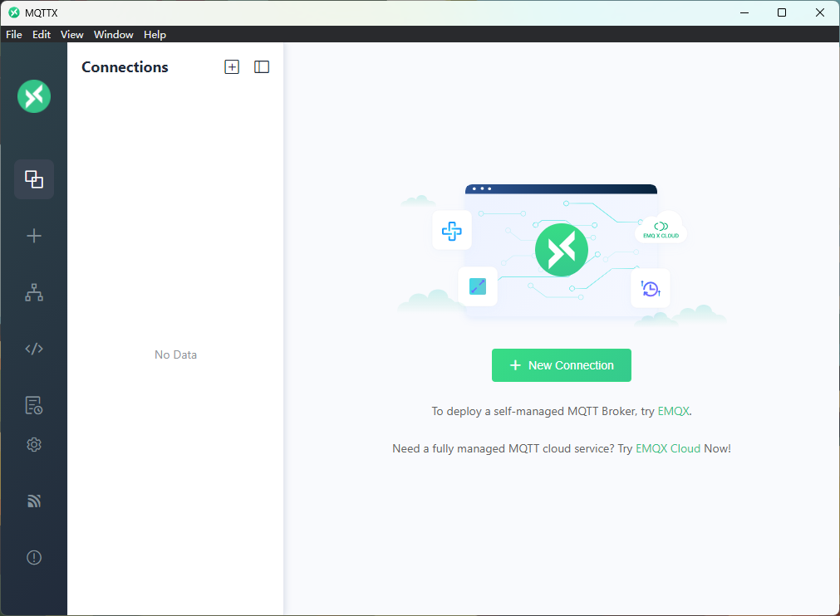Viewport: 840px width, 616px height.
Task: Open the Window menu
Action: click(114, 35)
